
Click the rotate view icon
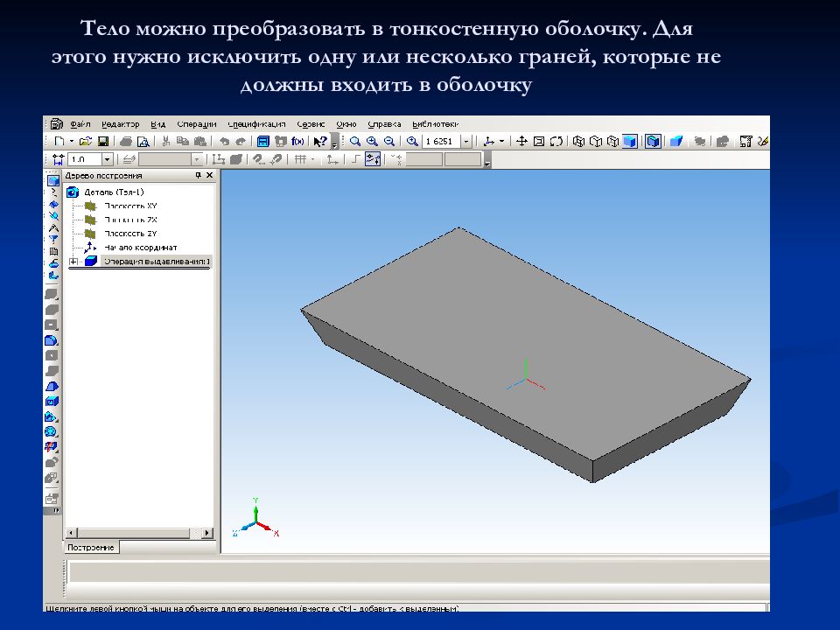tap(556, 142)
